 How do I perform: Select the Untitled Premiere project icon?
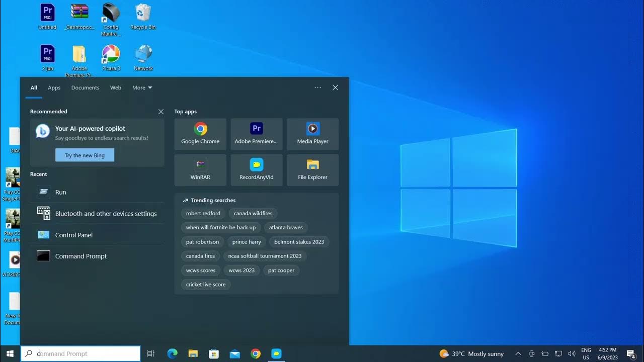(48, 17)
